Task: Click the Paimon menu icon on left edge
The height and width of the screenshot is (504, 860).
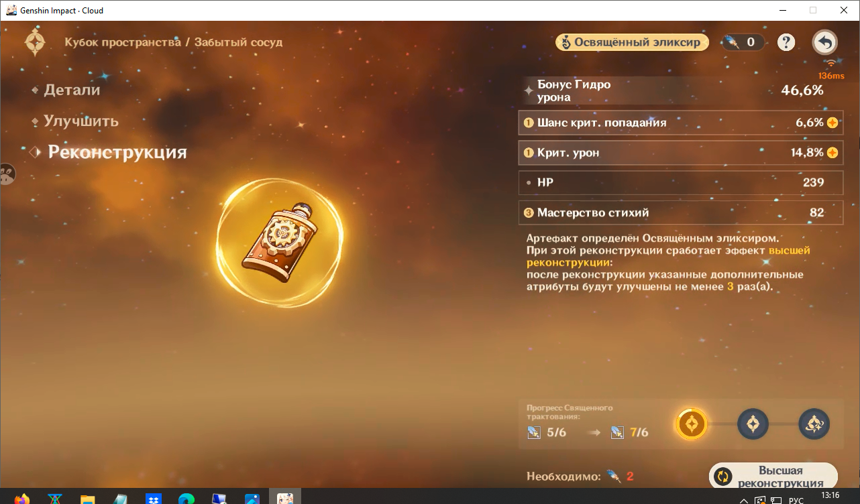Action: [7, 175]
